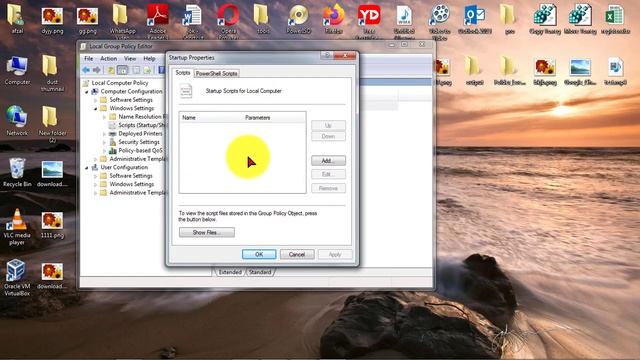Screen dimensions: 640x360
Task: Click the Up button beside script list
Action: point(328,125)
